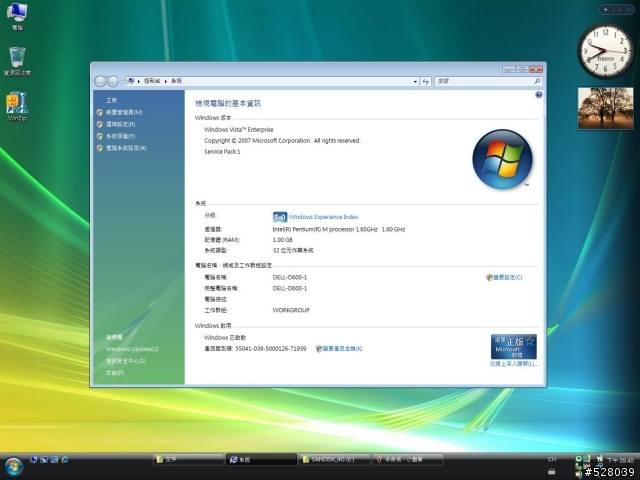Open the Windows Experience Index link
The height and width of the screenshot is (480, 640).
click(x=323, y=217)
